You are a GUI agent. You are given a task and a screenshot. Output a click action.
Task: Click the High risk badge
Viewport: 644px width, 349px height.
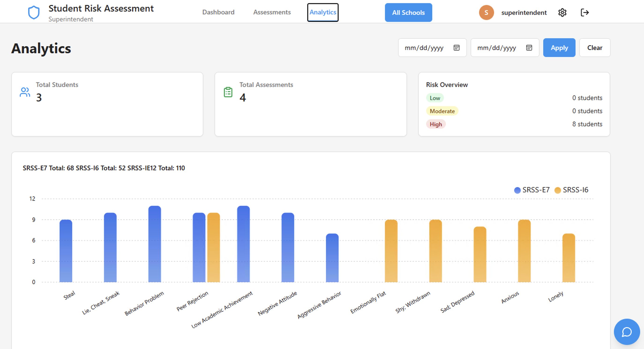coord(436,124)
